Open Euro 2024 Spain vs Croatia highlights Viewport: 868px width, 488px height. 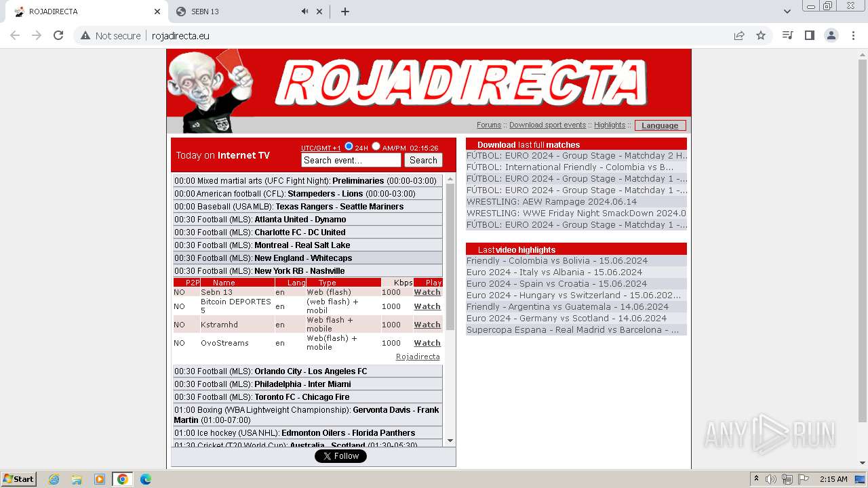tap(556, 284)
